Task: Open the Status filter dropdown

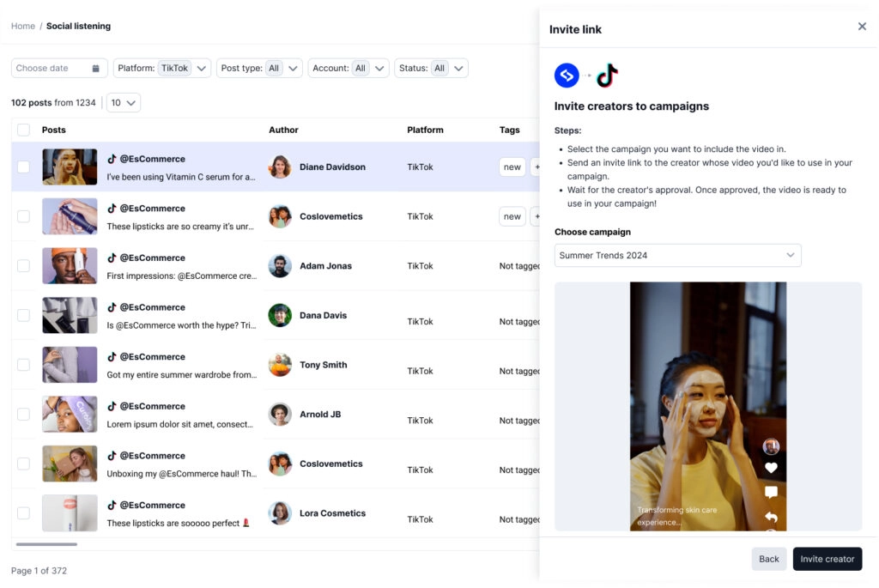Action: pos(431,69)
